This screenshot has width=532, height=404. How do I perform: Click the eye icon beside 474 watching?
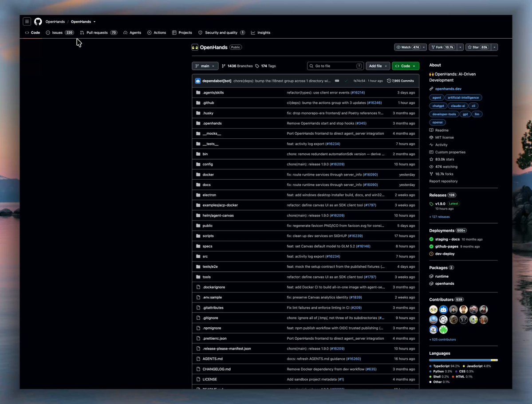point(431,167)
